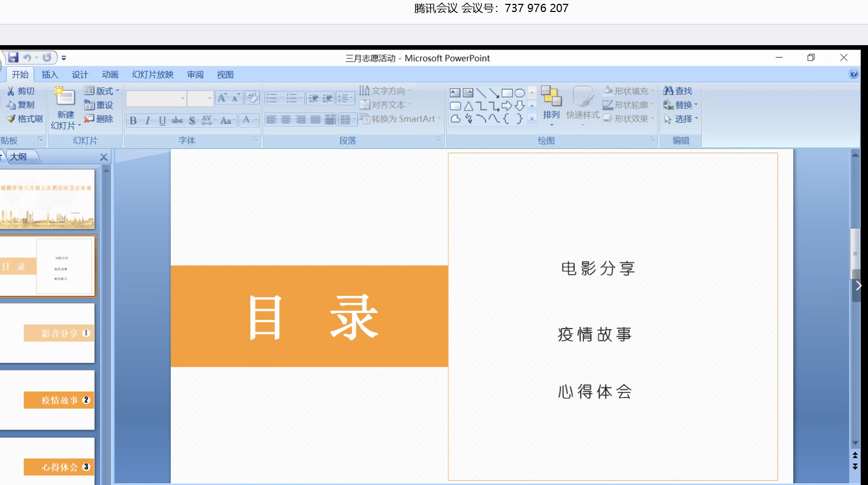Click the 新建幻灯片 (New Slide) button
This screenshot has width=868, height=485.
(x=65, y=109)
